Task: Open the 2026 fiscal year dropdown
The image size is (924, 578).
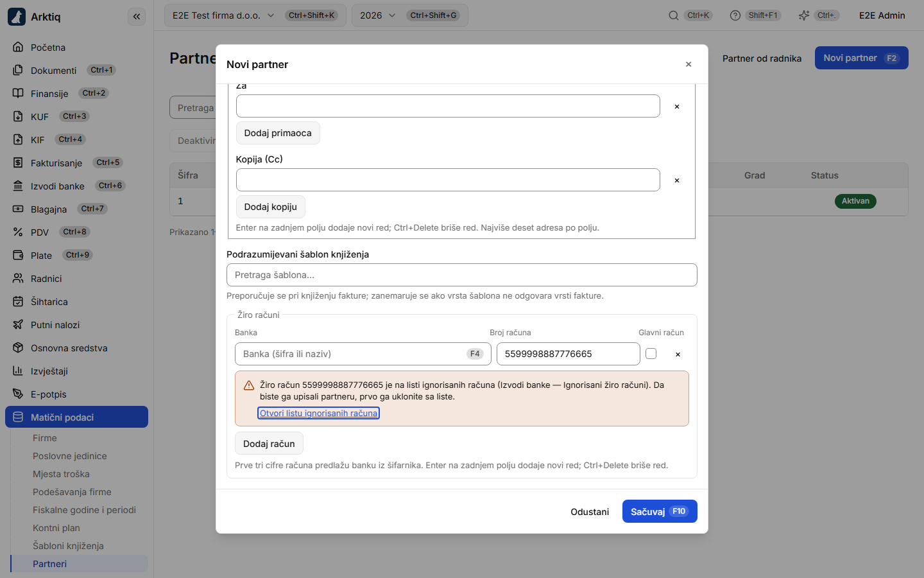Action: pyautogui.click(x=409, y=15)
